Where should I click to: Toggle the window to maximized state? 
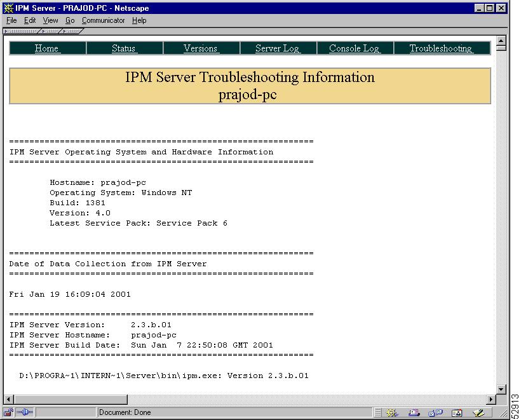(490, 8)
